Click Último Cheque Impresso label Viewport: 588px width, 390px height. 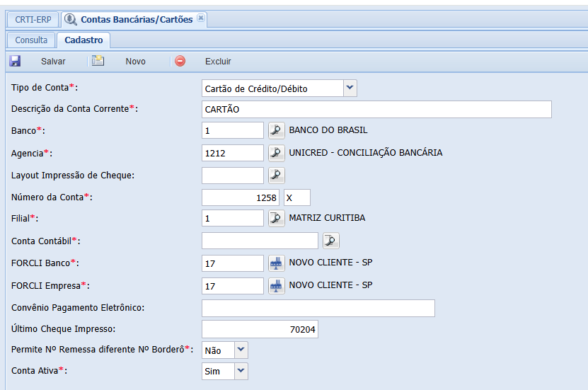(64, 329)
